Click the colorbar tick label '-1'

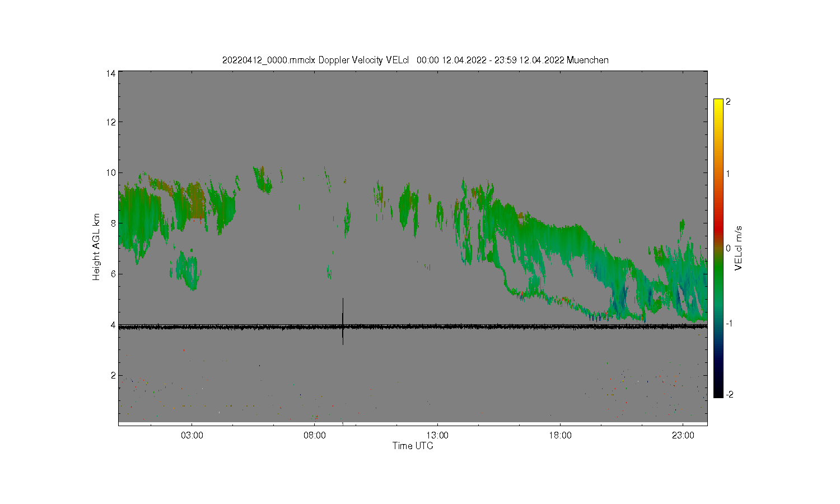pos(729,324)
